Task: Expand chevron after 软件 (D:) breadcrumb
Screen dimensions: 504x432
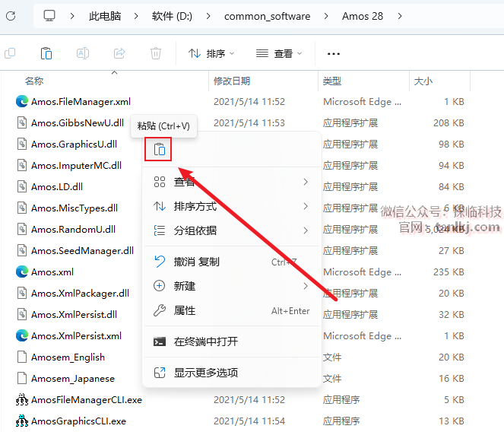Action: tap(208, 16)
